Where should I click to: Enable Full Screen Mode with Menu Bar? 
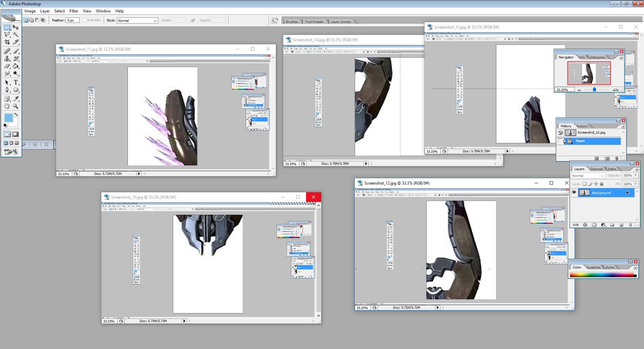11,143
